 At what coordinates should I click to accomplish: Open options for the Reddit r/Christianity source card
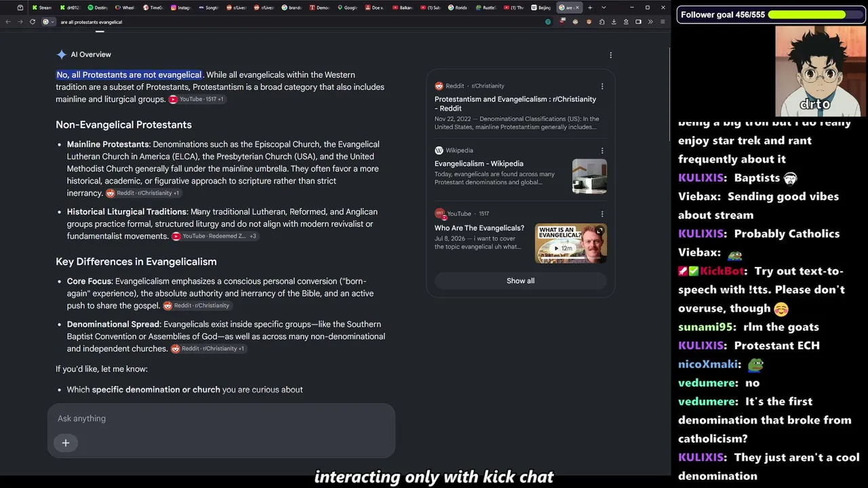601,86
